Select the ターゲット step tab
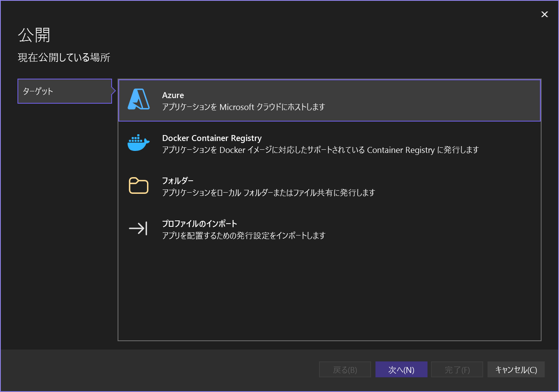Screen dimensions: 559x392 [x=65, y=91]
